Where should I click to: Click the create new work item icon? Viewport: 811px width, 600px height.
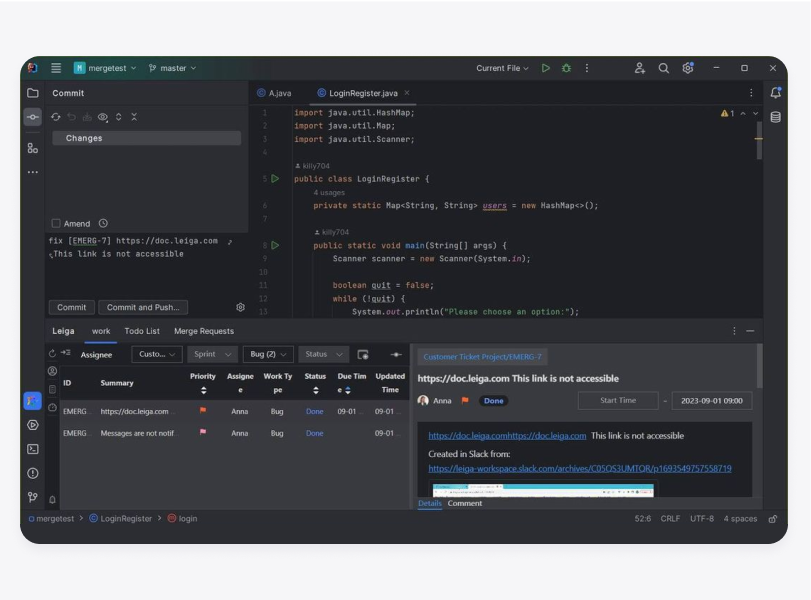coord(363,354)
